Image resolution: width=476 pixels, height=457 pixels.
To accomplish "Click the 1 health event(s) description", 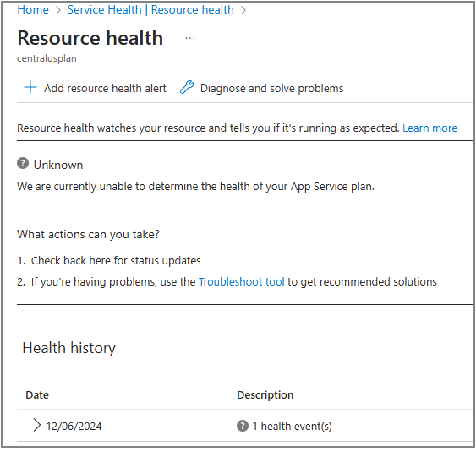I will pos(292,426).
